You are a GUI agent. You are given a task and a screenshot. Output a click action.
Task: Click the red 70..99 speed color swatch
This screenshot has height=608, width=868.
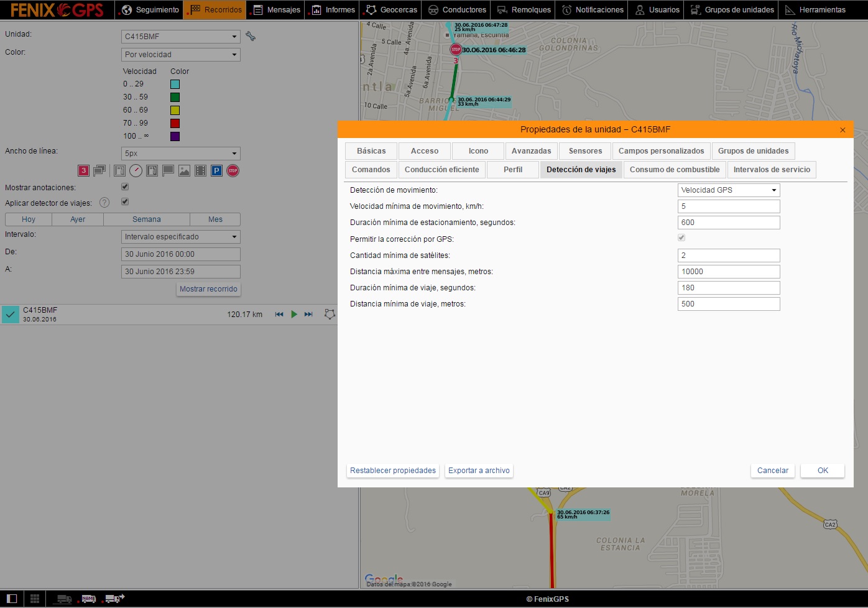(x=175, y=123)
